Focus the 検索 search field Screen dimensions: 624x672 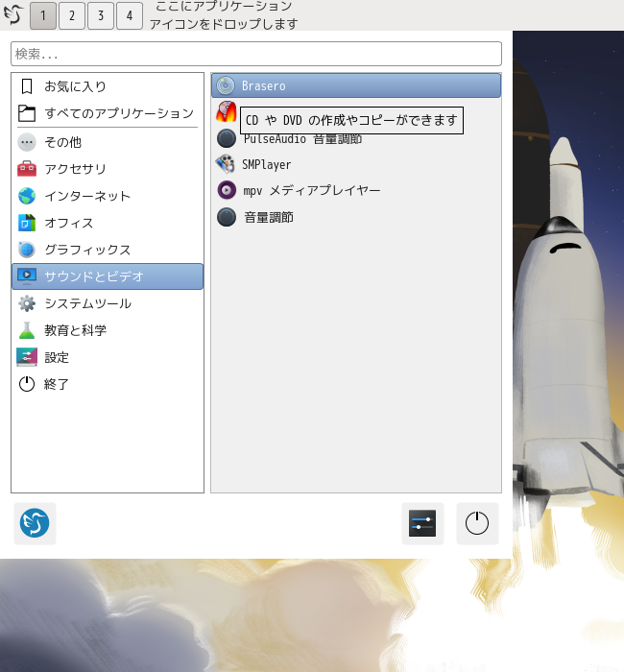coord(256,54)
